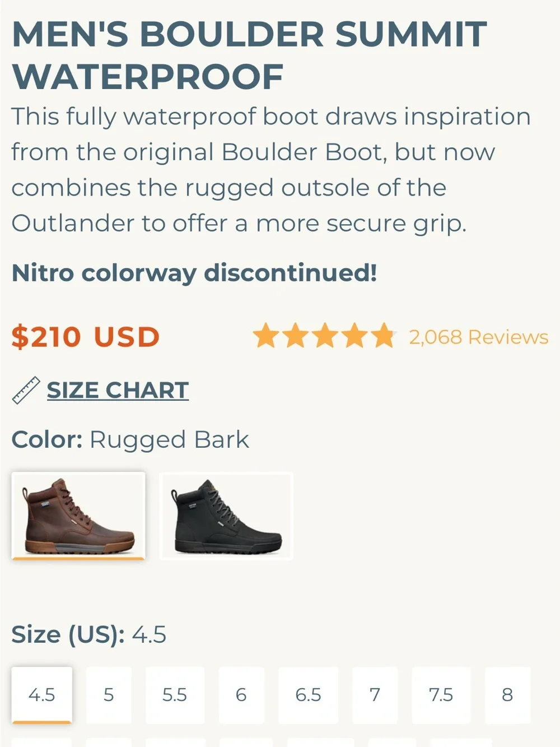Click the ruler icon beside Size Chart
Screen dimensions: 560x747
26,391
